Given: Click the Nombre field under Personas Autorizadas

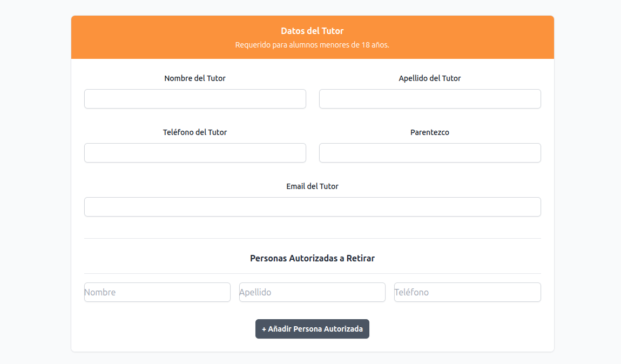Looking at the screenshot, I should 157,292.
